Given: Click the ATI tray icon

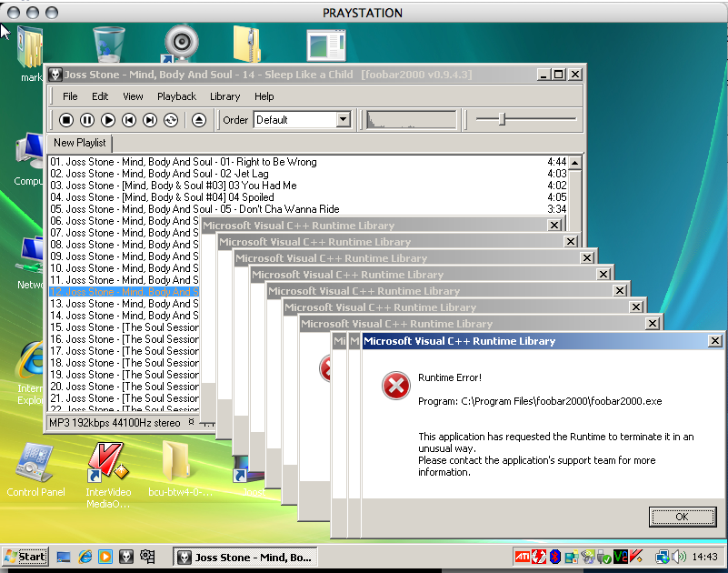Looking at the screenshot, I should pyautogui.click(x=522, y=557).
